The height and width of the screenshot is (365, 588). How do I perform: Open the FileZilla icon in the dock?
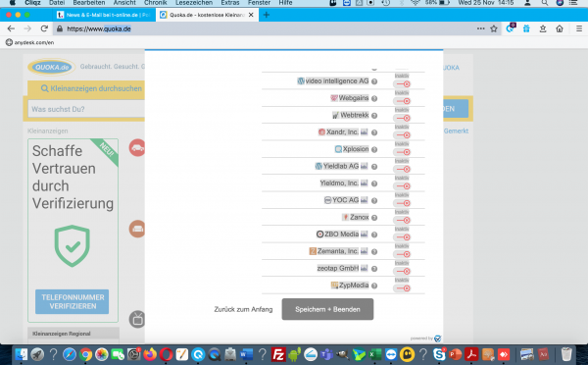(278, 354)
